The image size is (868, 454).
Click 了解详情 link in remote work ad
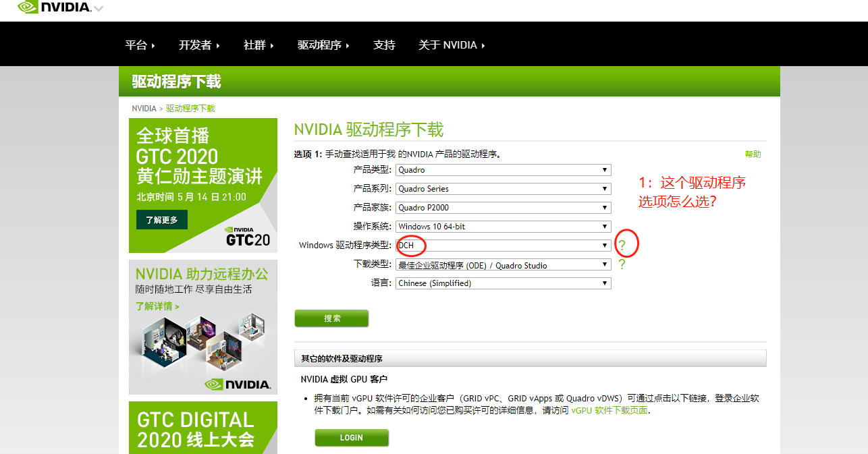coord(157,306)
